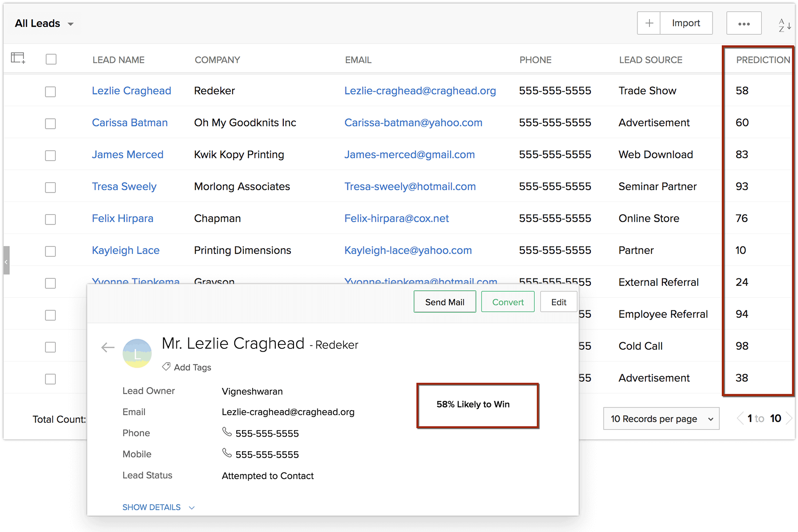Click Lezlie Craghead's profile avatar

(x=137, y=353)
